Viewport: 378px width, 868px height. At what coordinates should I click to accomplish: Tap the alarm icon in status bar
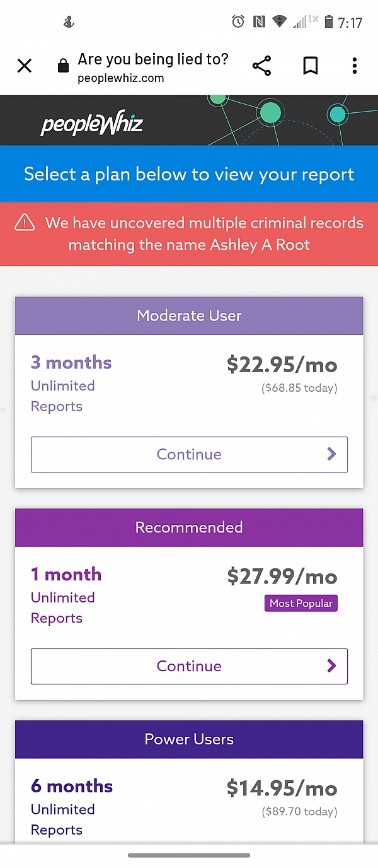tap(238, 22)
